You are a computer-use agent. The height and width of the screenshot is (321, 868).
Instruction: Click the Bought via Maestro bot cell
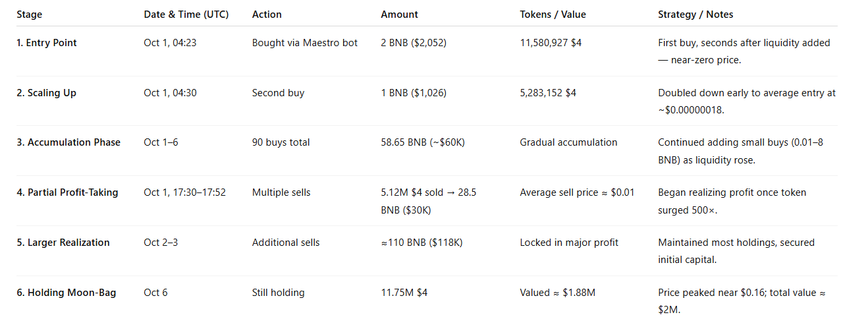click(x=305, y=43)
